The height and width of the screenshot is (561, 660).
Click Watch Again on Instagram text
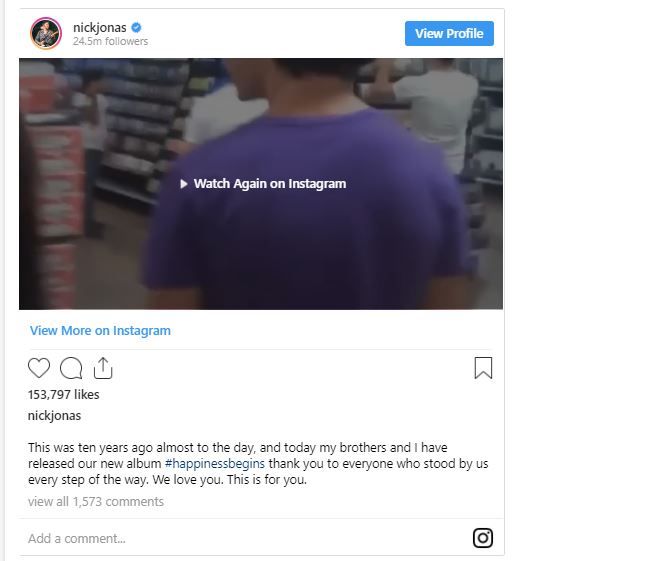pos(270,184)
